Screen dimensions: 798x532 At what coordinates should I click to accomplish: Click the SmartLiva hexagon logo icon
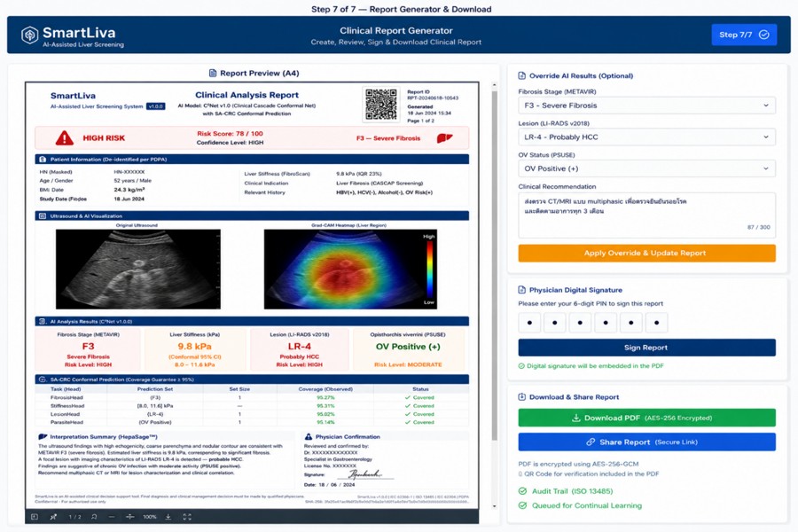coord(30,35)
